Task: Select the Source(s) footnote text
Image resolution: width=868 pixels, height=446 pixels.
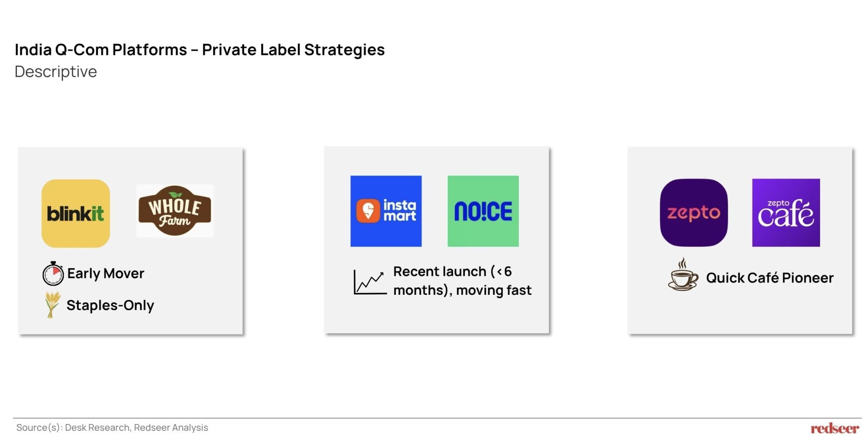Action: click(x=112, y=428)
